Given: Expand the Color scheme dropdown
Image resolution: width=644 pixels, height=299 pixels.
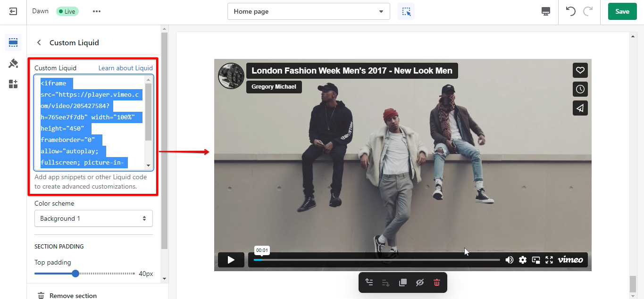Looking at the screenshot, I should click(x=93, y=218).
